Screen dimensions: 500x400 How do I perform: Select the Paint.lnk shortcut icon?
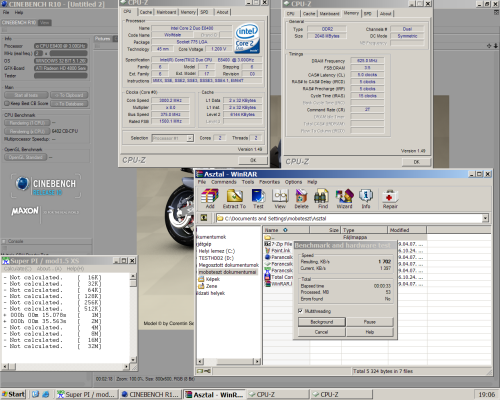[267, 251]
